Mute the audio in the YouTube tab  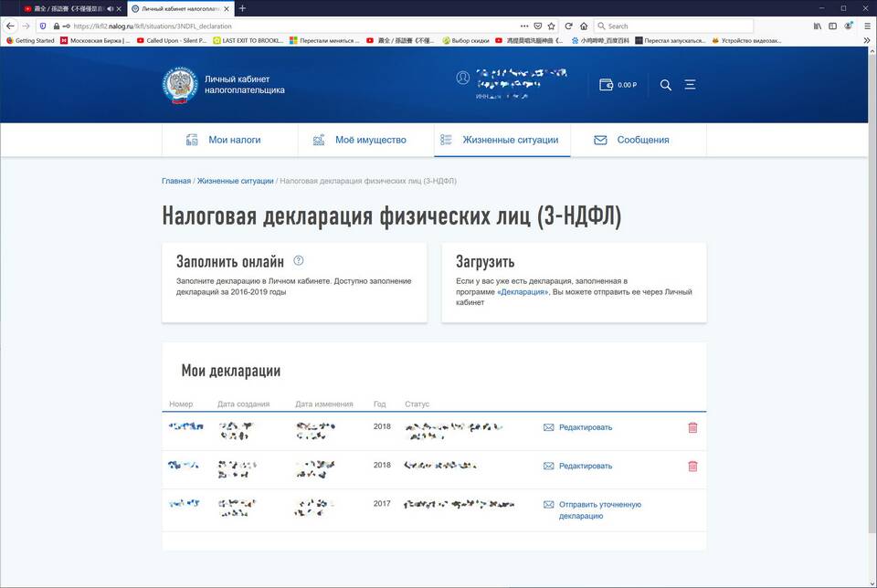tap(110, 8)
